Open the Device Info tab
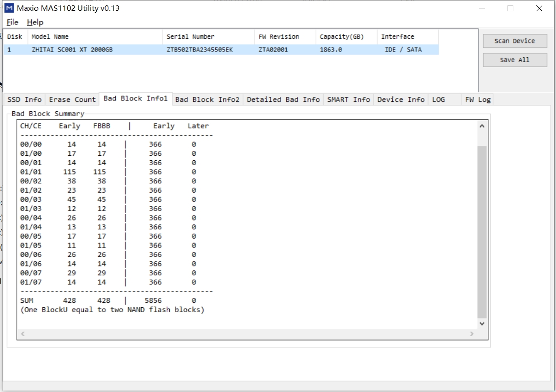 401,99
